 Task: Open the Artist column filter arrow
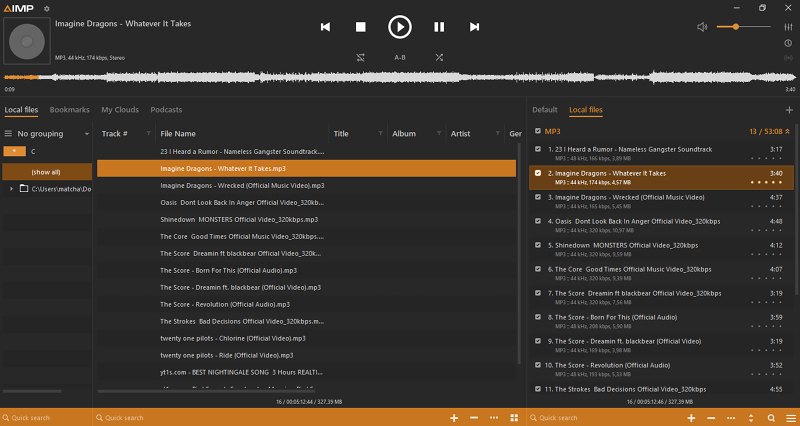(x=497, y=134)
